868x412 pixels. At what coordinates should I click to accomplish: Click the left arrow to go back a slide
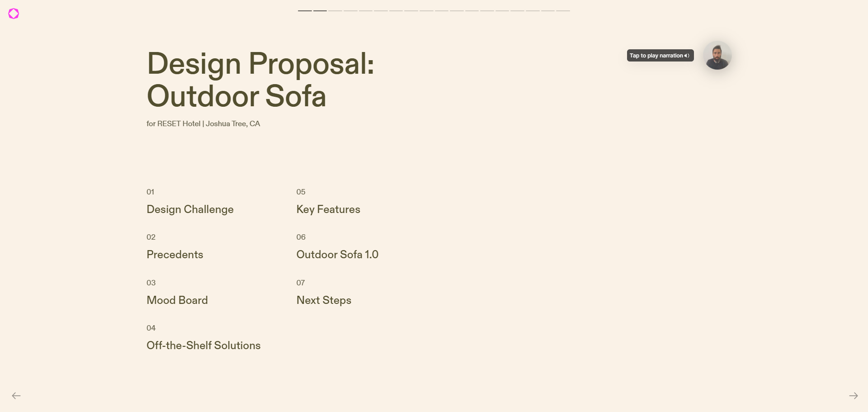pyautogui.click(x=16, y=395)
